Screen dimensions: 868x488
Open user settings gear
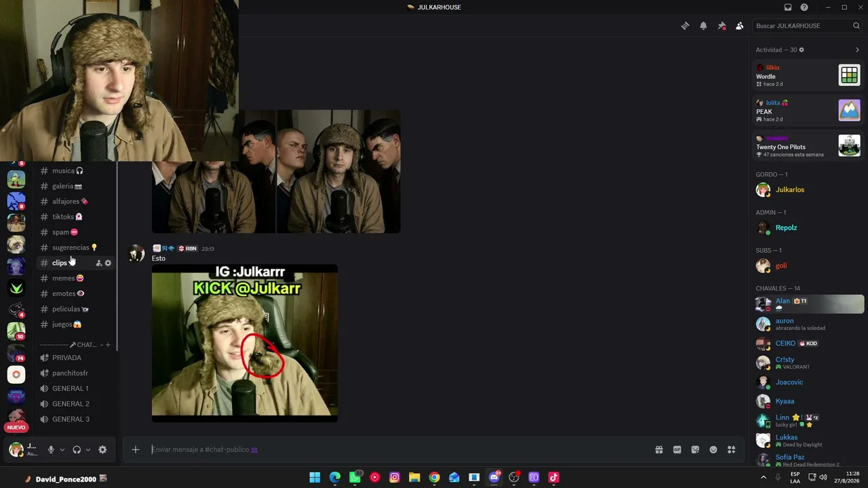pos(102,449)
